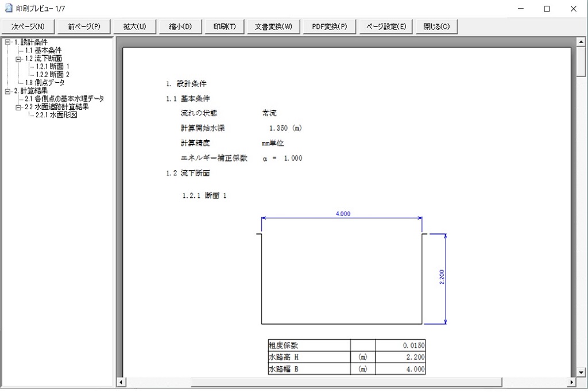This screenshot has width=588, height=392.
Task: Click the 水路高 H table cell
Action: (310, 357)
